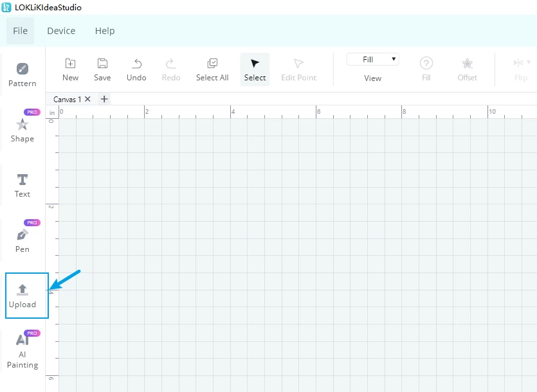The image size is (537, 392).
Task: Redo the undone action
Action: 171,69
